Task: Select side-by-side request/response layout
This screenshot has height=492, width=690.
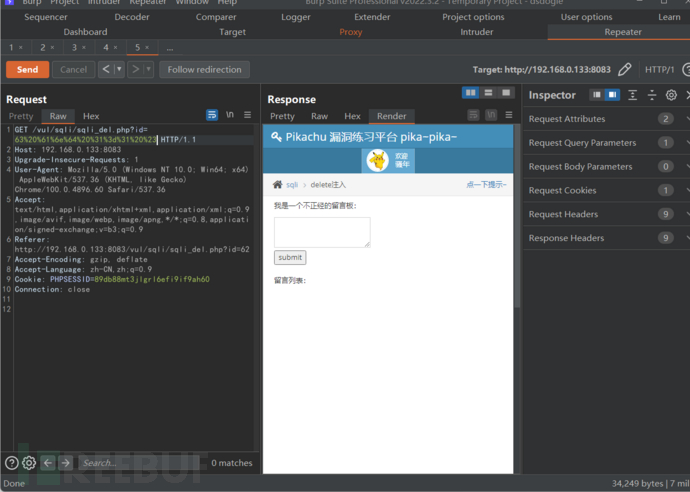Action: [x=470, y=92]
